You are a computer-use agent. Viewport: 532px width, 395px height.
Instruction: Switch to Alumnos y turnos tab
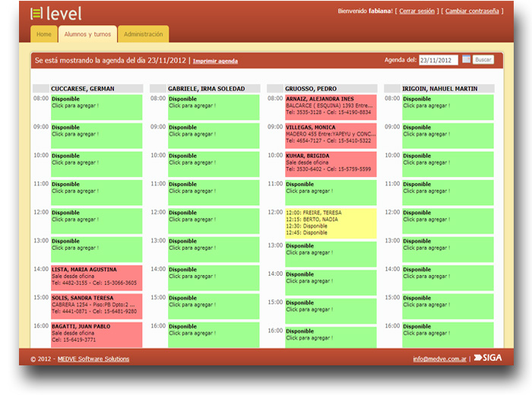(x=87, y=34)
